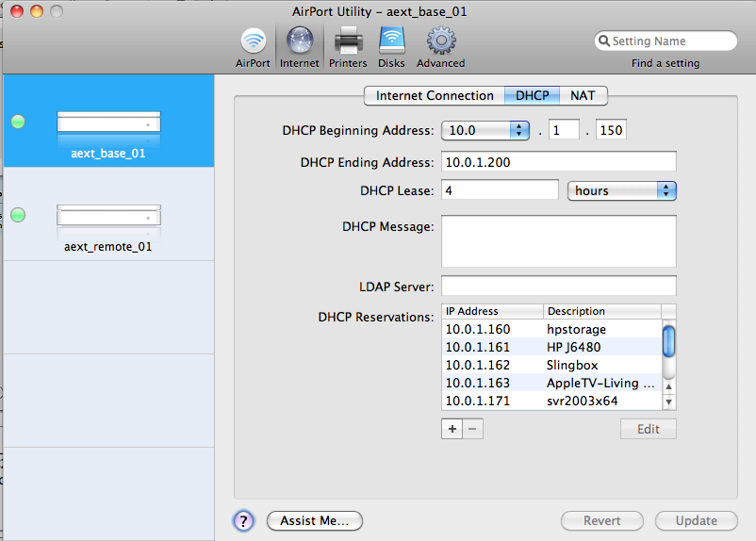This screenshot has height=541, width=756.
Task: Click the magnifier icon in search field
Action: 604,41
